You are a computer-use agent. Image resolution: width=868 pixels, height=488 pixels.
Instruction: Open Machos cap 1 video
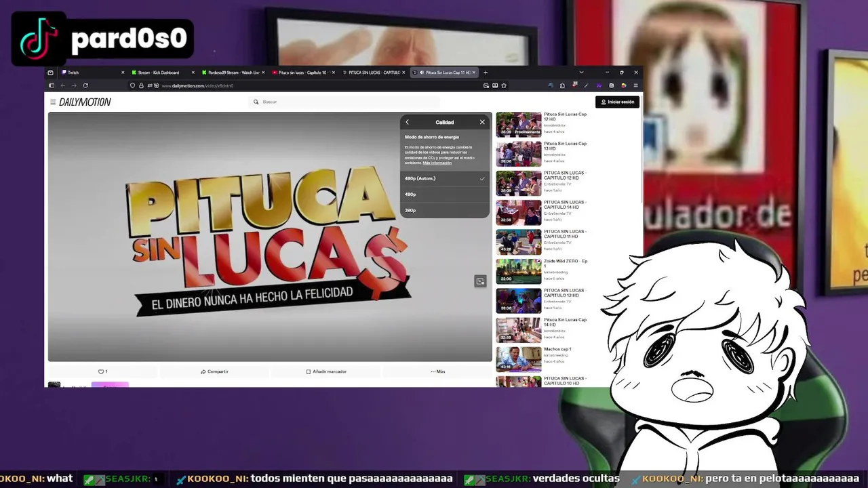[x=519, y=359]
